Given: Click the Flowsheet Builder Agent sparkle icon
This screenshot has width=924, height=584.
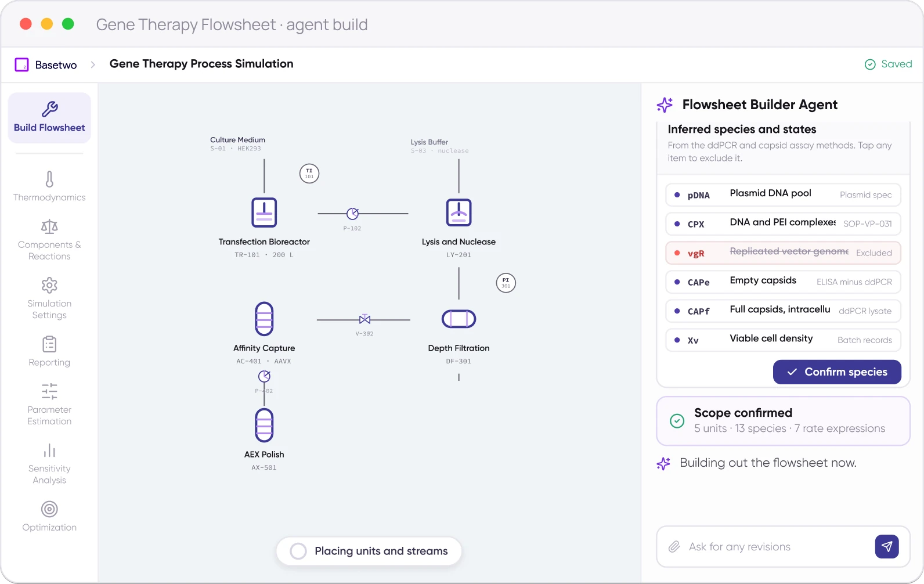Looking at the screenshot, I should [665, 105].
